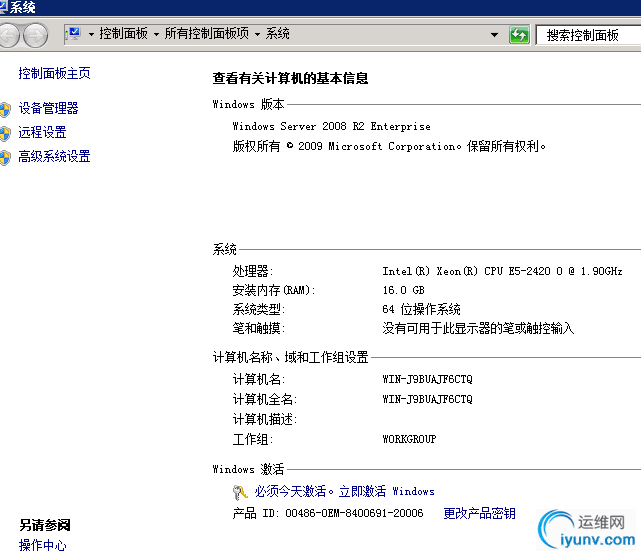The image size is (641, 556).
Task: Expand dropdown arrow after 控制面板
Action: (156, 34)
